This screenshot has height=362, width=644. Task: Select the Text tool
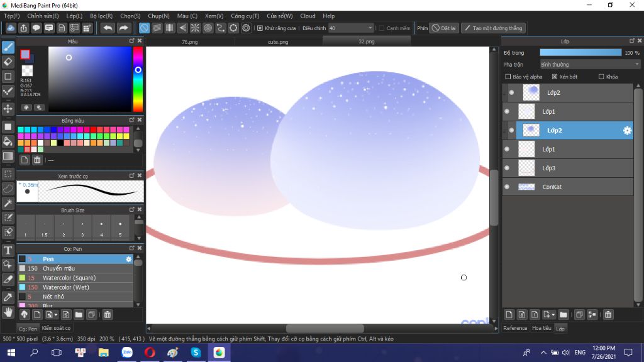[x=8, y=250]
